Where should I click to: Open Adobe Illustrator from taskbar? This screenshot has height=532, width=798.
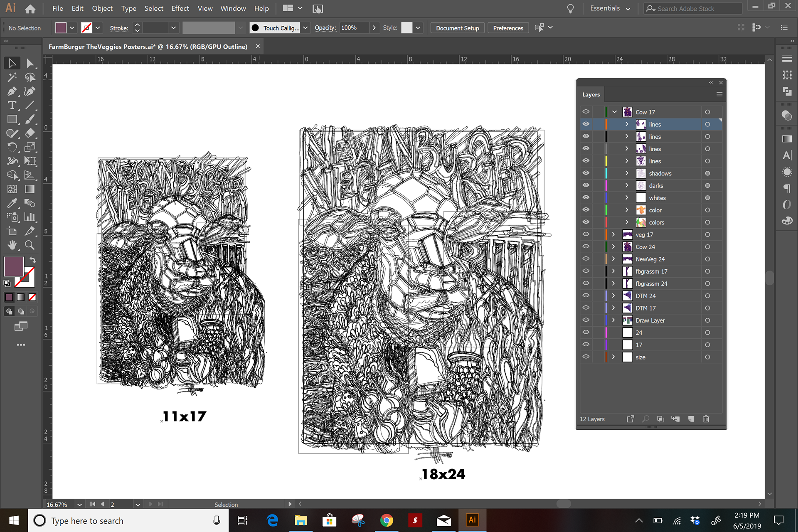click(x=472, y=520)
